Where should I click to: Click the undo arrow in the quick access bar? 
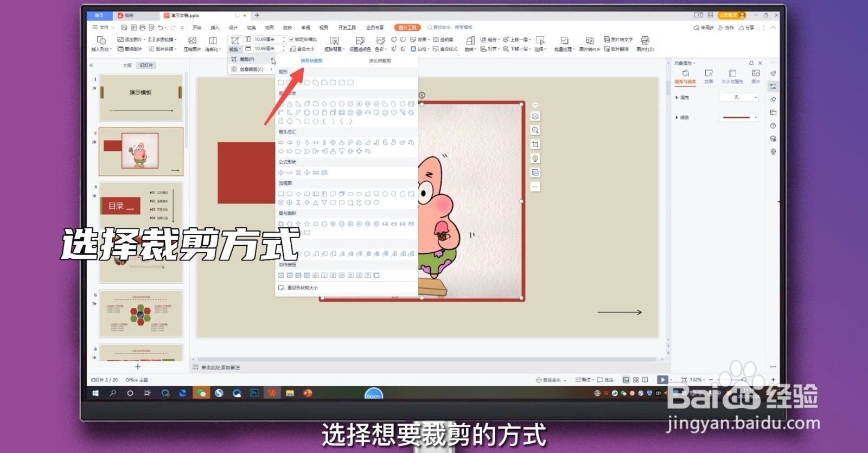161,28
